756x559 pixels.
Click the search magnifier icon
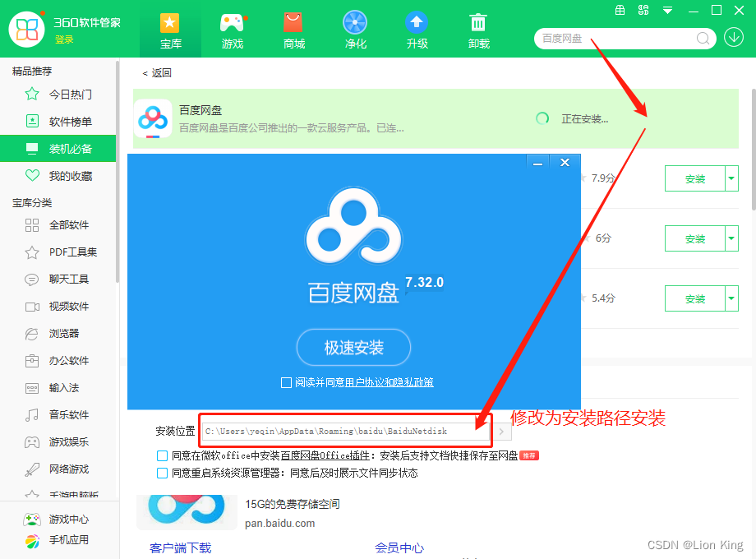(x=703, y=38)
